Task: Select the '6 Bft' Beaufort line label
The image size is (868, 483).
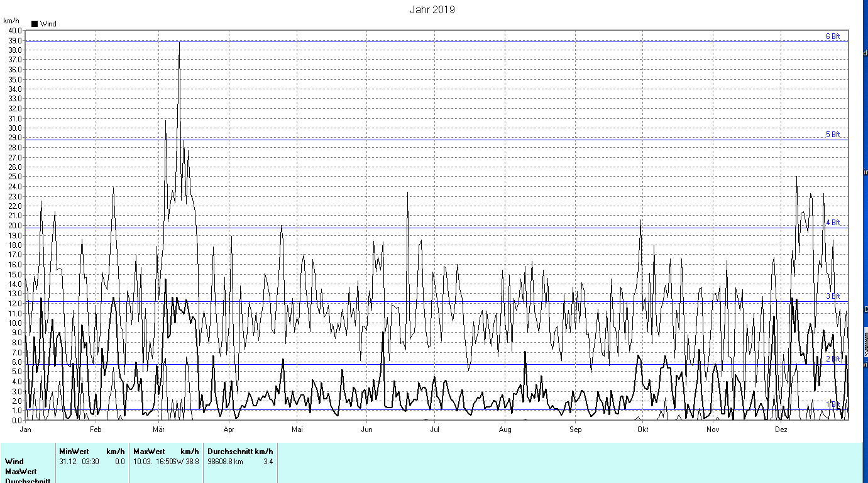Action: [x=833, y=36]
